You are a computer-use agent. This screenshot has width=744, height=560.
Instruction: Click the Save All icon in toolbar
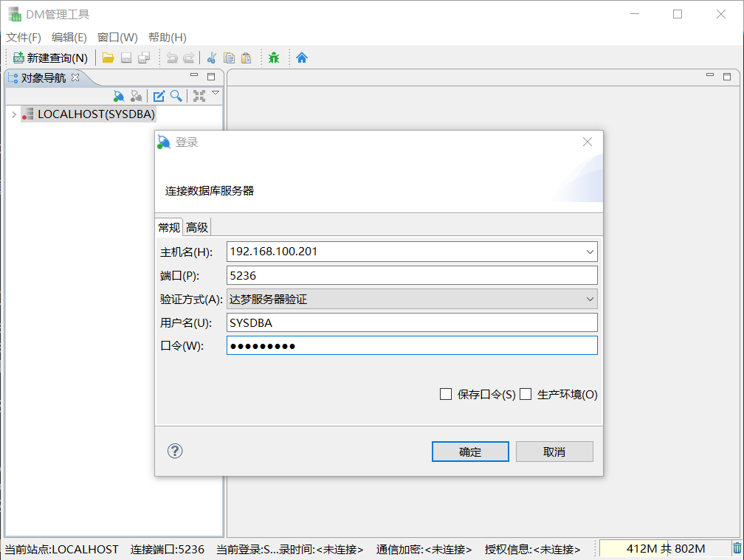click(x=144, y=58)
